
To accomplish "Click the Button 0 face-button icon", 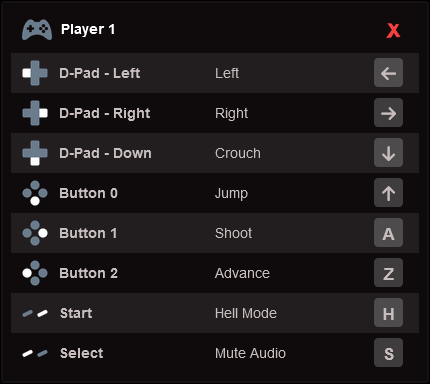I will (x=35, y=193).
